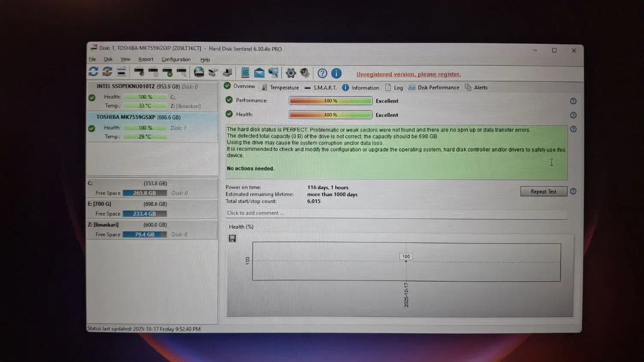The width and height of the screenshot is (644, 362).
Task: Click the globe over disk toolbar icon
Action: 199,72
